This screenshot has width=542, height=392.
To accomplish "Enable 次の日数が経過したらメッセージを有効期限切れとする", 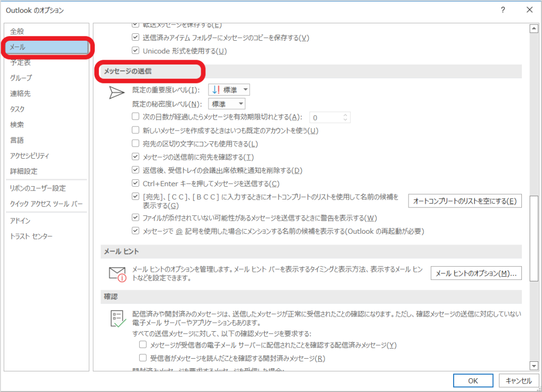I will [135, 116].
